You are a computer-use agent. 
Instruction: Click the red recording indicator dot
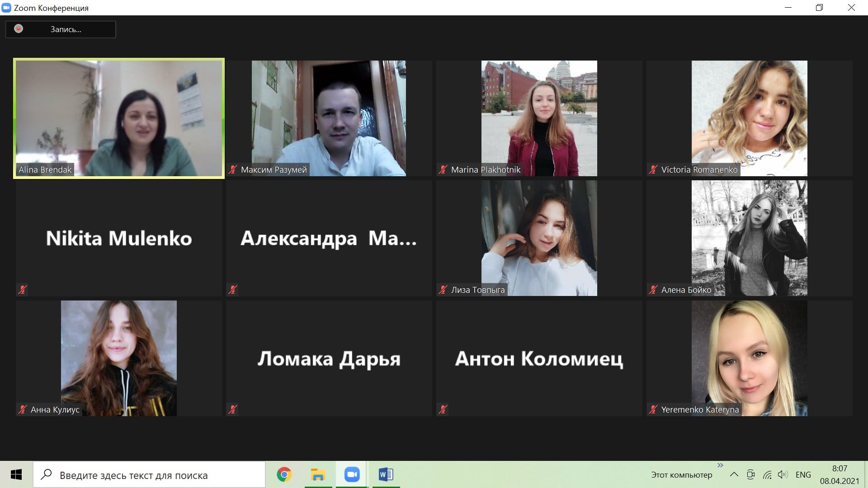(x=19, y=29)
